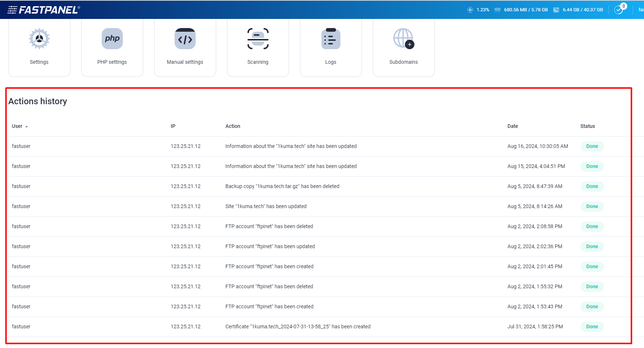Click Done badge on backup deletion row
This screenshot has width=644, height=348.
[x=592, y=186]
